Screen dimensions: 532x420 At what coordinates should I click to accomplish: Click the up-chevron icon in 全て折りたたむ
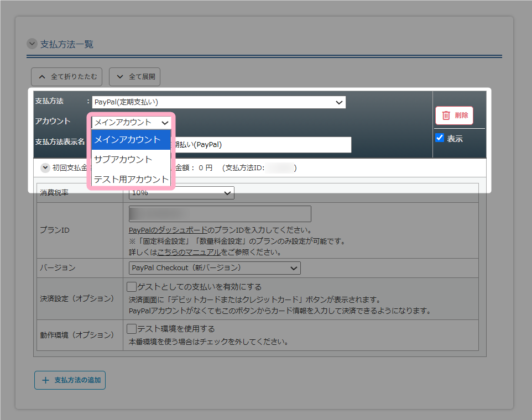tap(42, 77)
